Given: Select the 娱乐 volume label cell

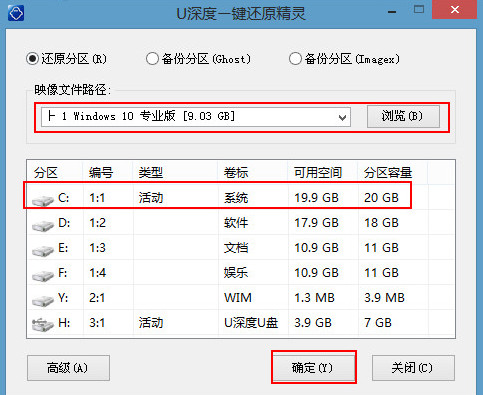Looking at the screenshot, I should (x=236, y=273).
